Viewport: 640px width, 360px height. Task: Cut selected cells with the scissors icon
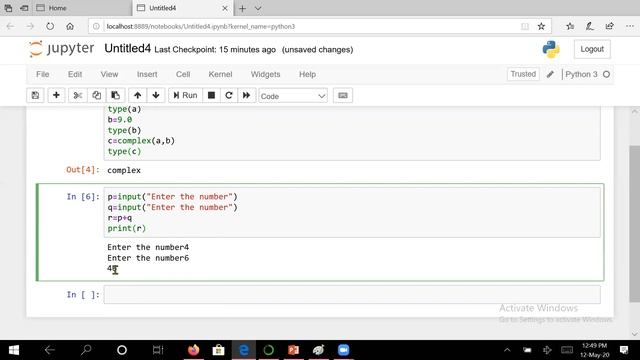78,96
